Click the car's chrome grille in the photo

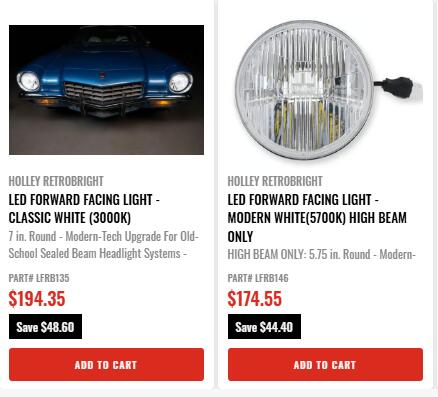pos(104,94)
